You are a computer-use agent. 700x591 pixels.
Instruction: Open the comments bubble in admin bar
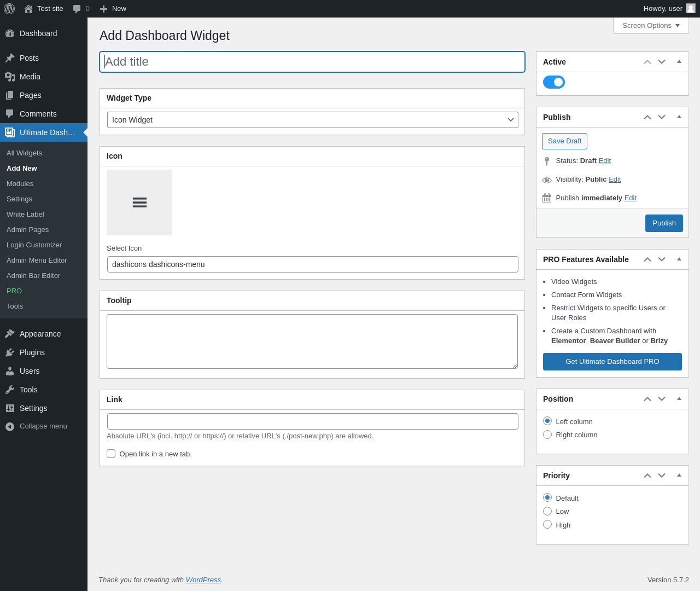coord(77,9)
